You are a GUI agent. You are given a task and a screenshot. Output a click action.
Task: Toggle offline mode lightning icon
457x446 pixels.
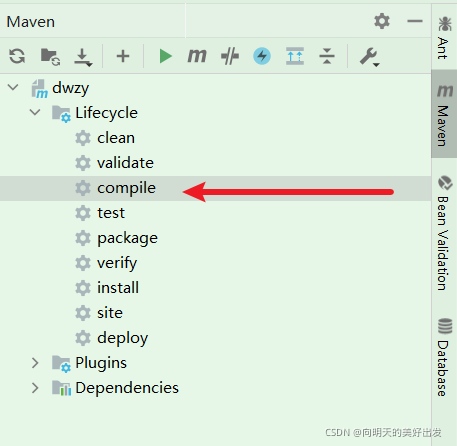tap(262, 56)
